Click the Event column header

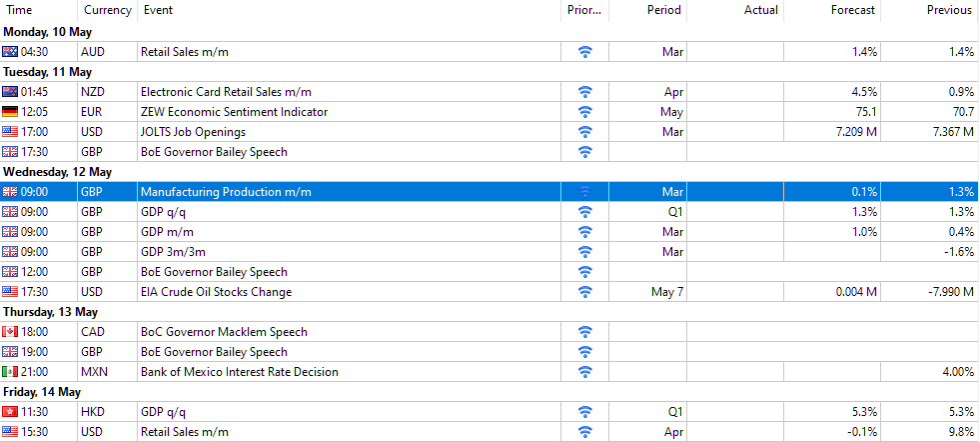coord(158,10)
